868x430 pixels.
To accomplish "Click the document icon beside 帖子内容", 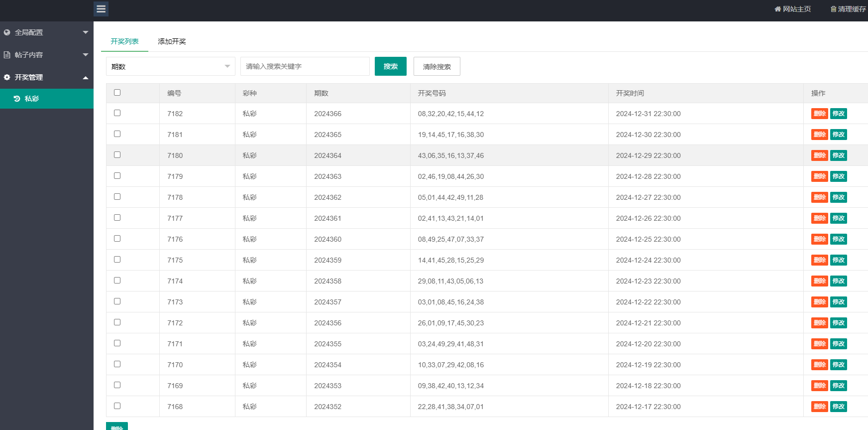I will tap(7, 55).
